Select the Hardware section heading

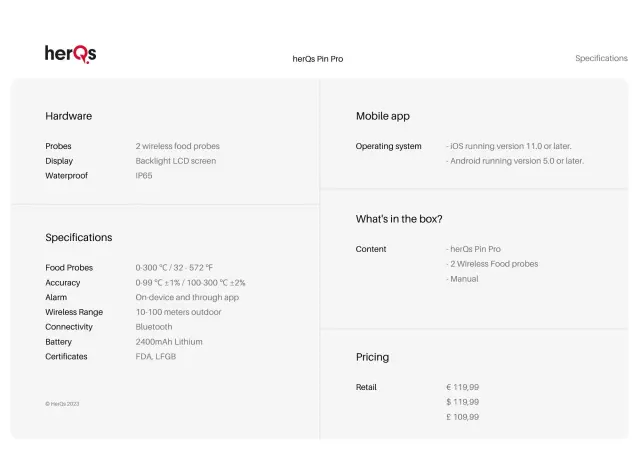(x=68, y=116)
